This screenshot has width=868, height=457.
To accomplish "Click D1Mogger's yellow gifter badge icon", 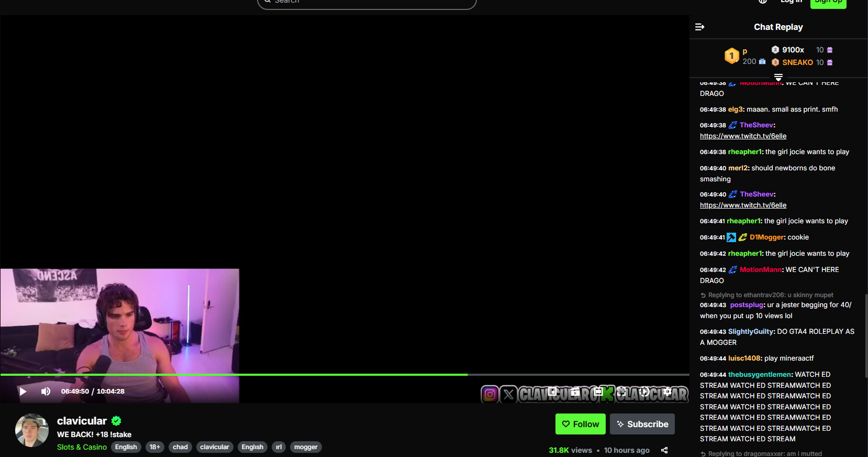I will coord(743,237).
